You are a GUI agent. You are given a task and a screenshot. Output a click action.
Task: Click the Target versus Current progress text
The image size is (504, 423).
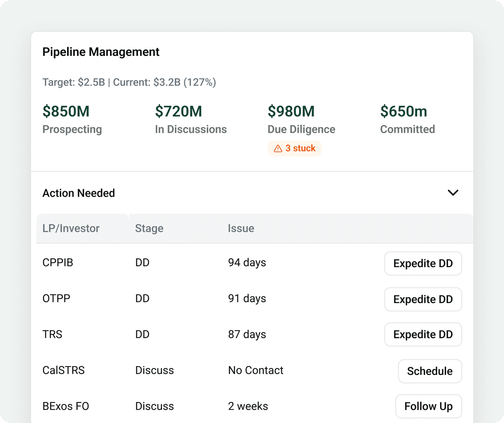129,82
